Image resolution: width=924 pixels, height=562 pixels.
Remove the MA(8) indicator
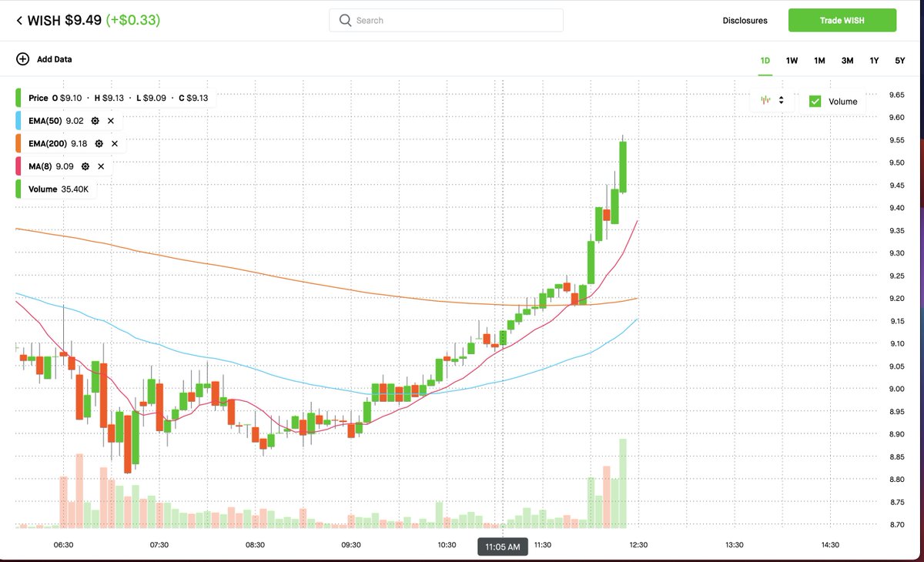coord(101,166)
